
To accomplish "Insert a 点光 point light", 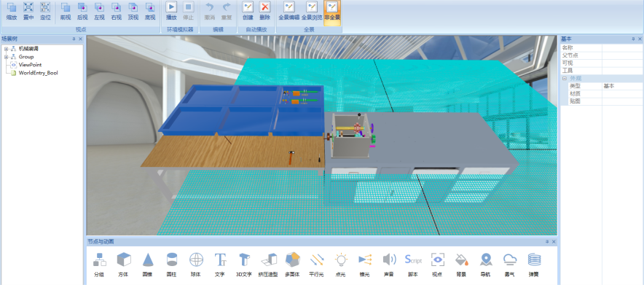I will (x=341, y=265).
